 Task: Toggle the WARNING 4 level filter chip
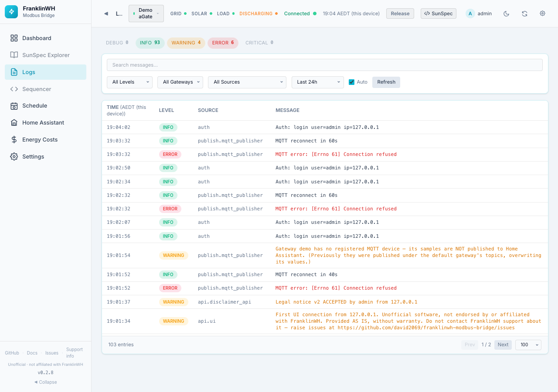click(186, 43)
